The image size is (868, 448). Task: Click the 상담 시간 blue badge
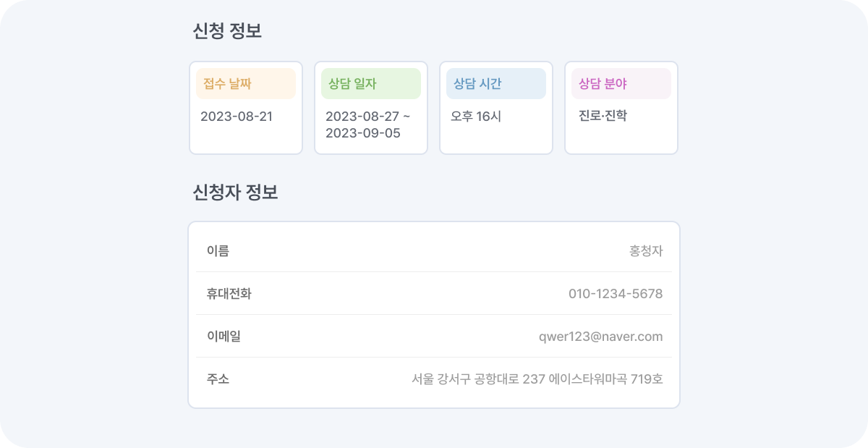coord(476,83)
